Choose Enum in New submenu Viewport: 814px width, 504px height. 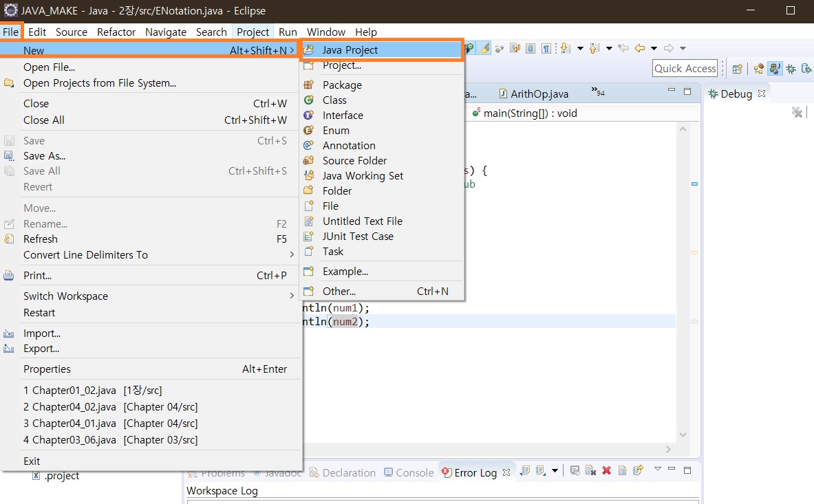[382, 130]
